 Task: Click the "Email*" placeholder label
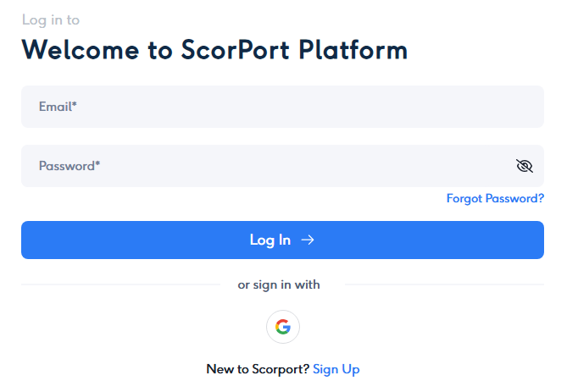[x=58, y=107]
